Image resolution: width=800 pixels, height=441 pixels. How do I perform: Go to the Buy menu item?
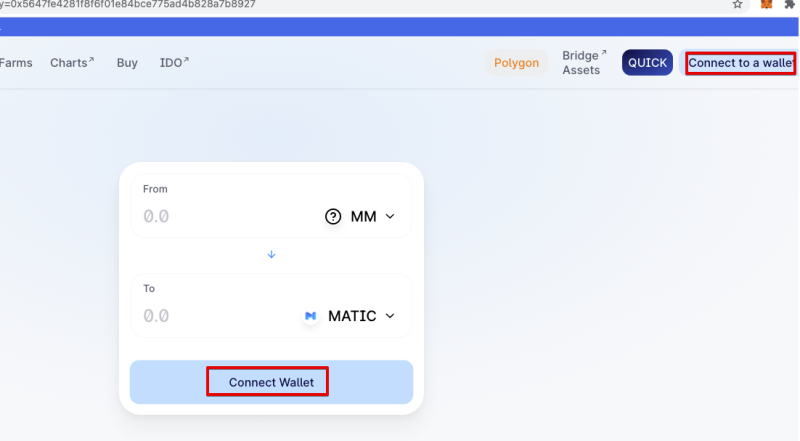[x=127, y=63]
